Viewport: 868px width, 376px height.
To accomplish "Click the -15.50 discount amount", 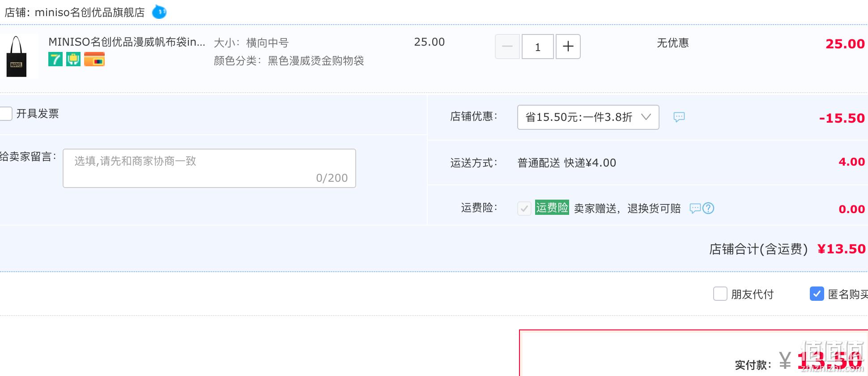I will [x=842, y=118].
